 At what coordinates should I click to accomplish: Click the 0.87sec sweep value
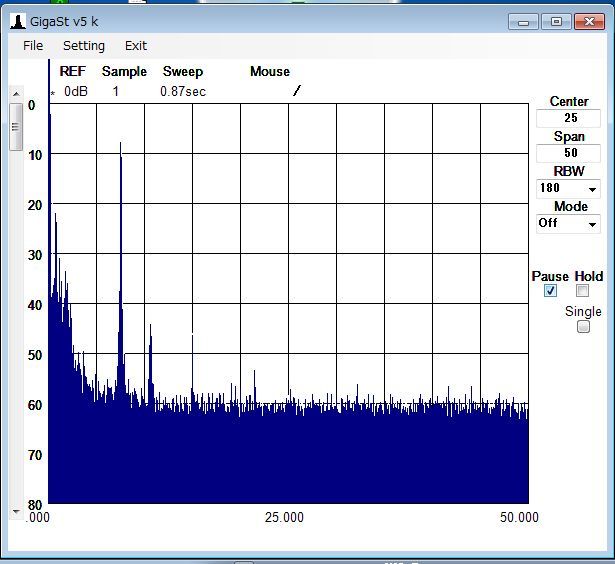point(183,91)
